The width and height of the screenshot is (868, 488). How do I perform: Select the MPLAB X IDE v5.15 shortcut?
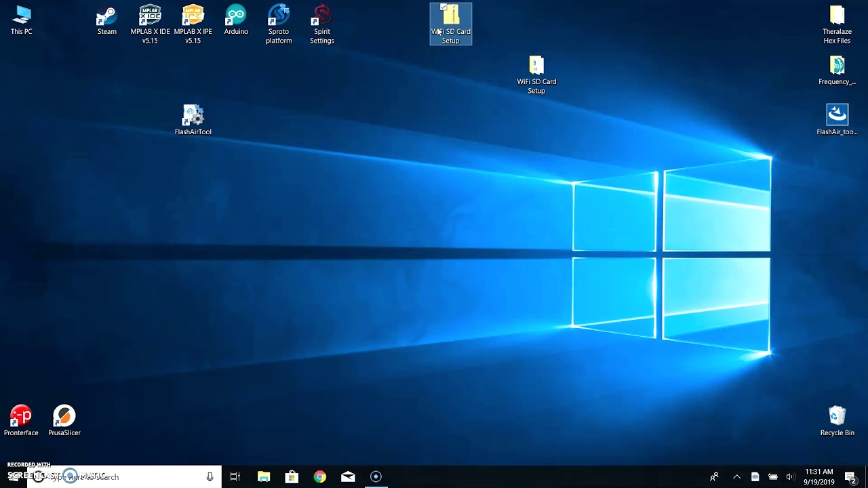coord(150,24)
